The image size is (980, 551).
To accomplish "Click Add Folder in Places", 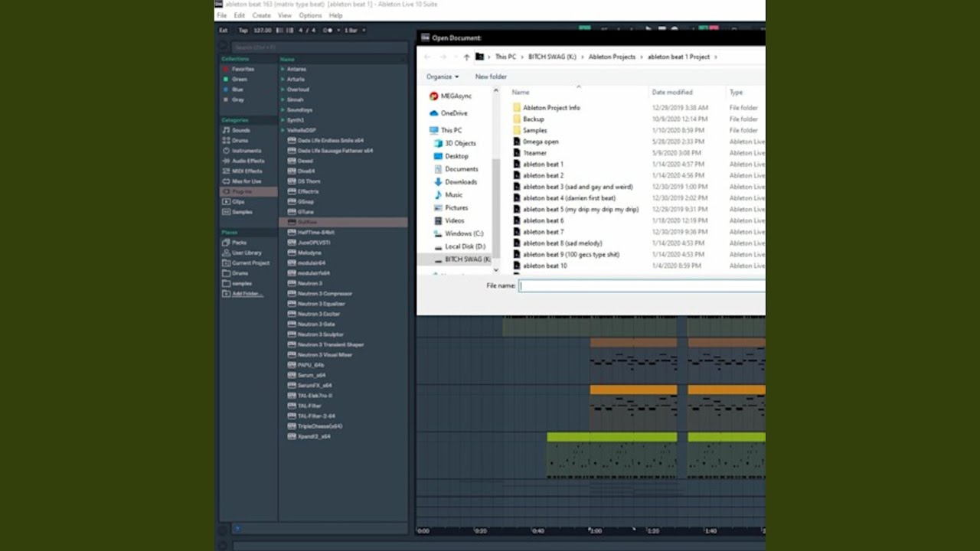I will (247, 294).
